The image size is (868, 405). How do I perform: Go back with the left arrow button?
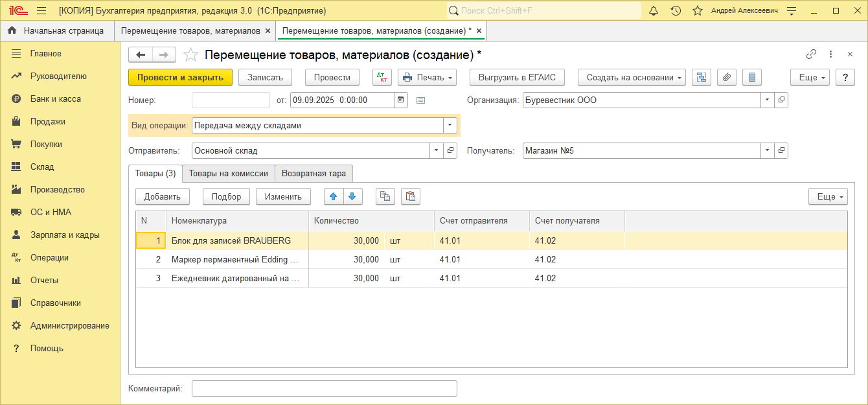(141, 54)
